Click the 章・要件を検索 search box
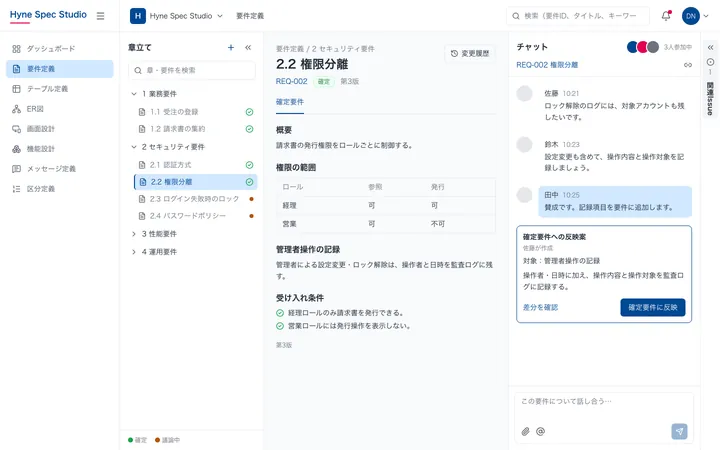This screenshot has width=720, height=450. coord(192,70)
